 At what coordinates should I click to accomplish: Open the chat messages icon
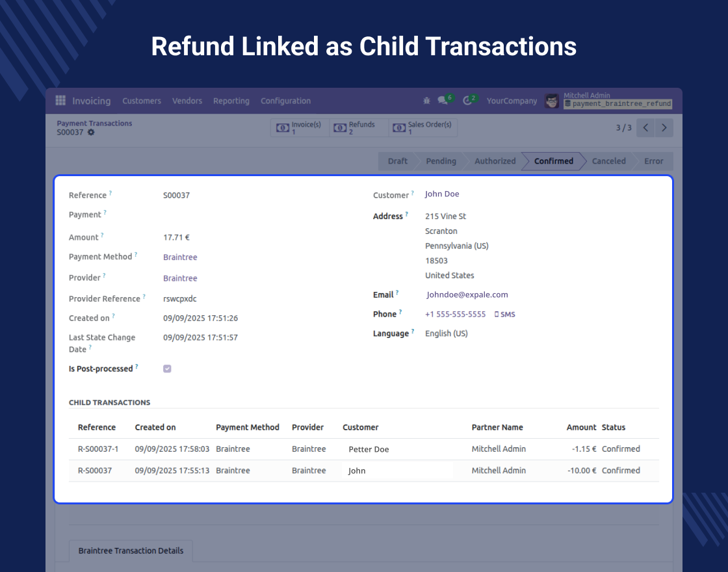(443, 101)
